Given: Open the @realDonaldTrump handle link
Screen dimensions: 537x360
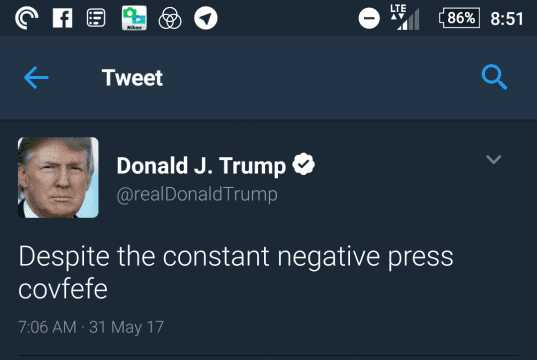Looking at the screenshot, I should (x=197, y=195).
